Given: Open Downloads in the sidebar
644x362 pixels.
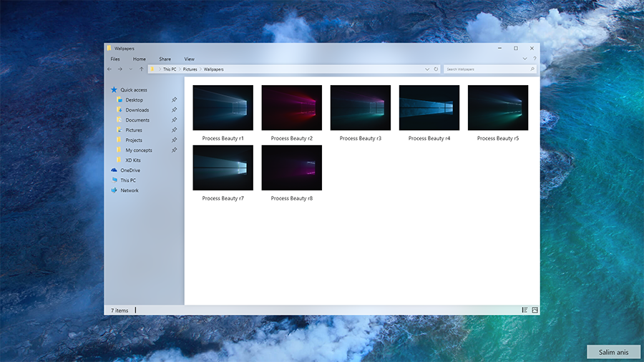Looking at the screenshot, I should pos(137,110).
